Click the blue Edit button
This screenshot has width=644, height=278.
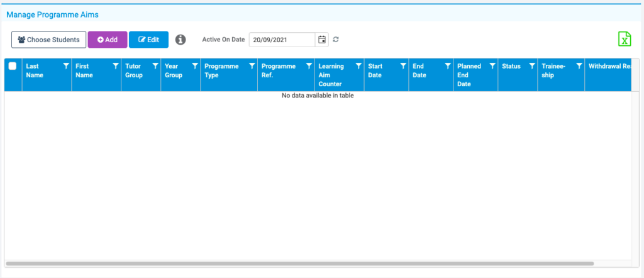[x=148, y=40]
